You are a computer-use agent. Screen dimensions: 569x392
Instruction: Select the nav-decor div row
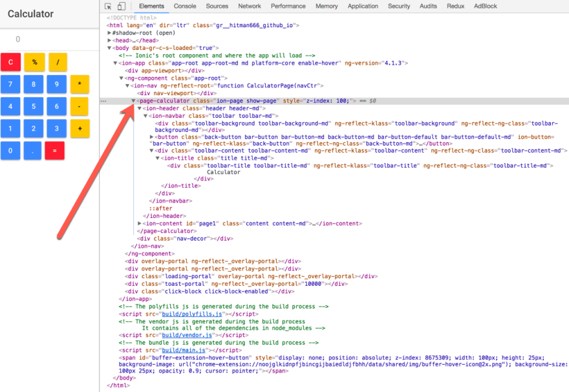(185, 239)
